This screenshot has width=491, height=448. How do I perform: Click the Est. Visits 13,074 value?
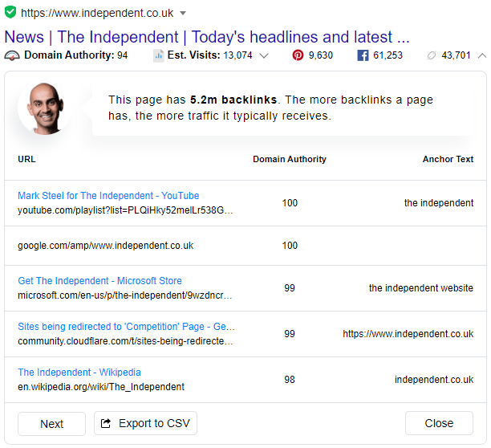coord(237,55)
